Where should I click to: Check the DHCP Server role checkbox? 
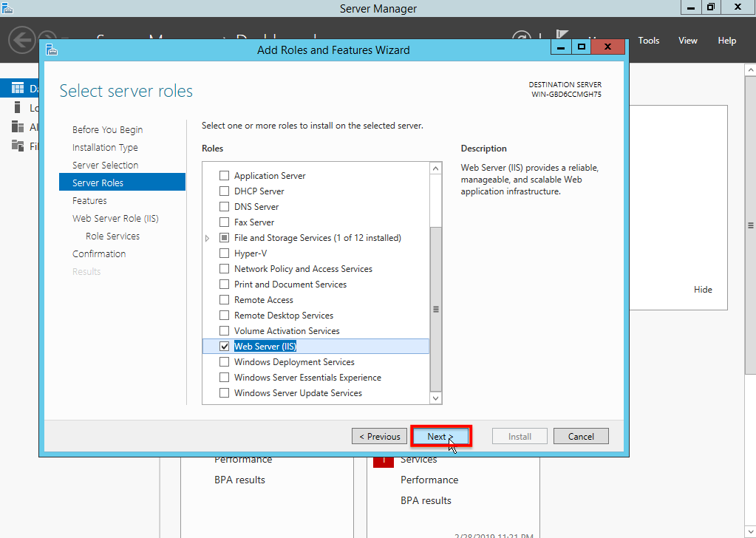pyautogui.click(x=224, y=191)
